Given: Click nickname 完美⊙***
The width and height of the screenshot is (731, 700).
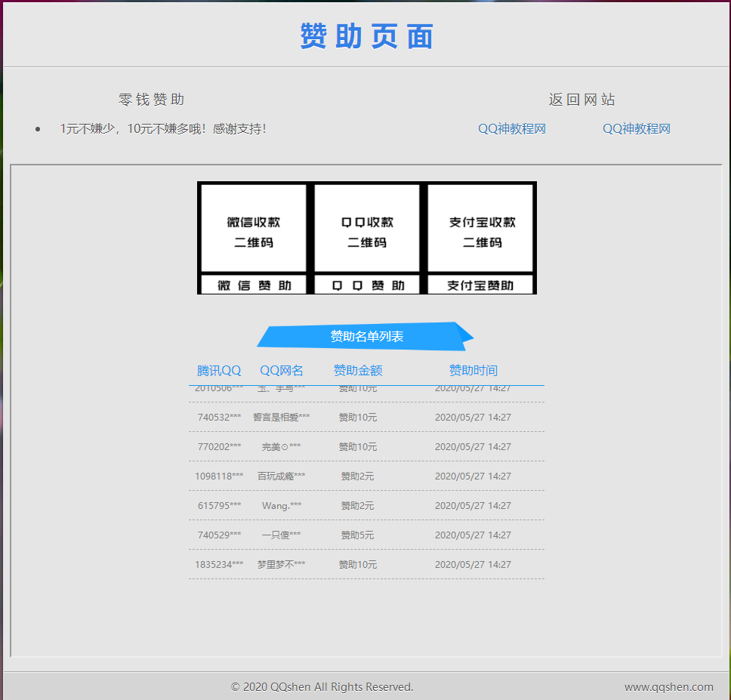Looking at the screenshot, I should 282,446.
